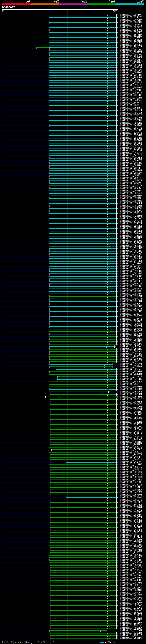
Task: Select the UniRef100_C0Z2H0 label
Action: [131, 389]
